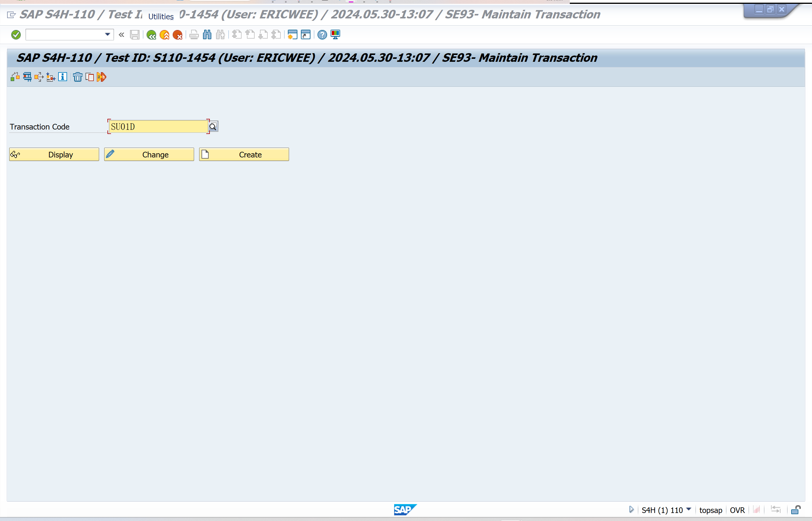The image size is (812, 521).
Task: Expand the S4H (1) 110 system dropdown
Action: (x=689, y=509)
